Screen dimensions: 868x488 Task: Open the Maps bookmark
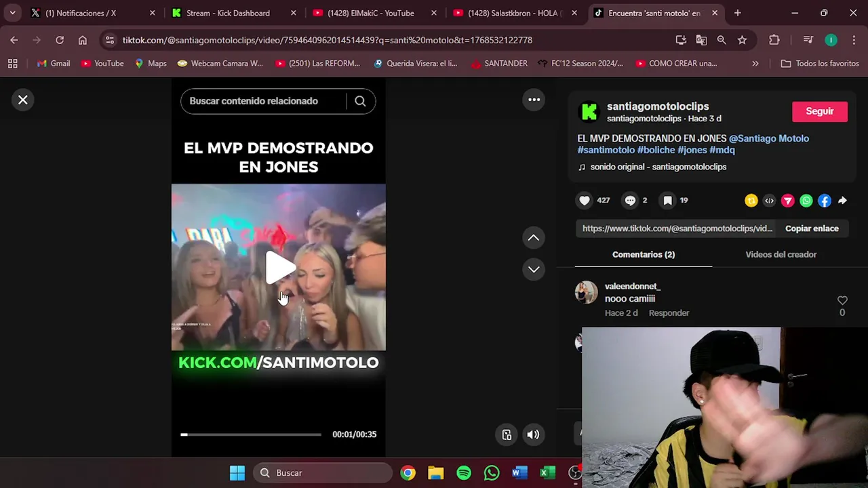[151, 64]
